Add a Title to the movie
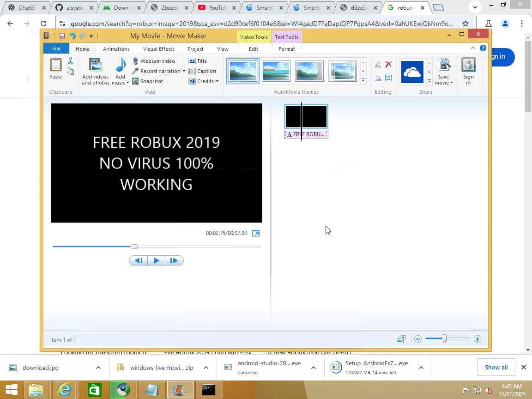The width and height of the screenshot is (532, 399). point(198,61)
